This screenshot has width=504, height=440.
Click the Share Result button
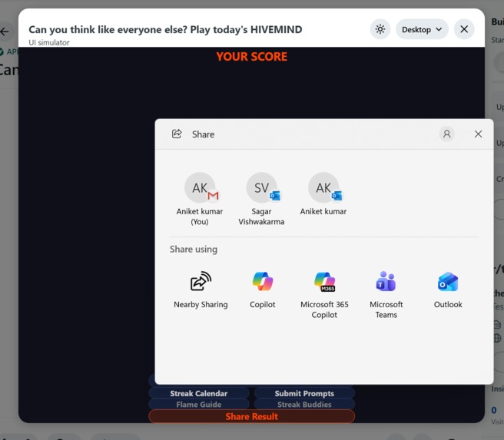coord(252,416)
